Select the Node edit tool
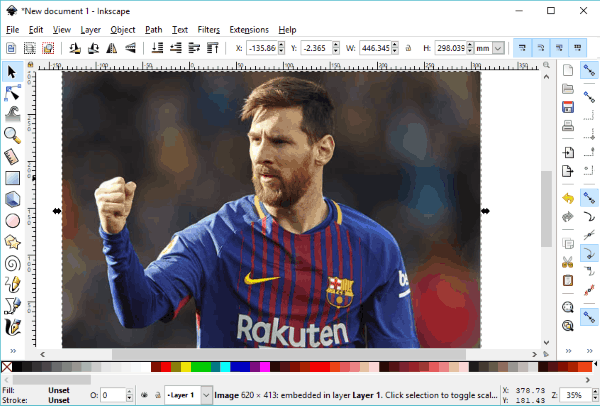 13,92
